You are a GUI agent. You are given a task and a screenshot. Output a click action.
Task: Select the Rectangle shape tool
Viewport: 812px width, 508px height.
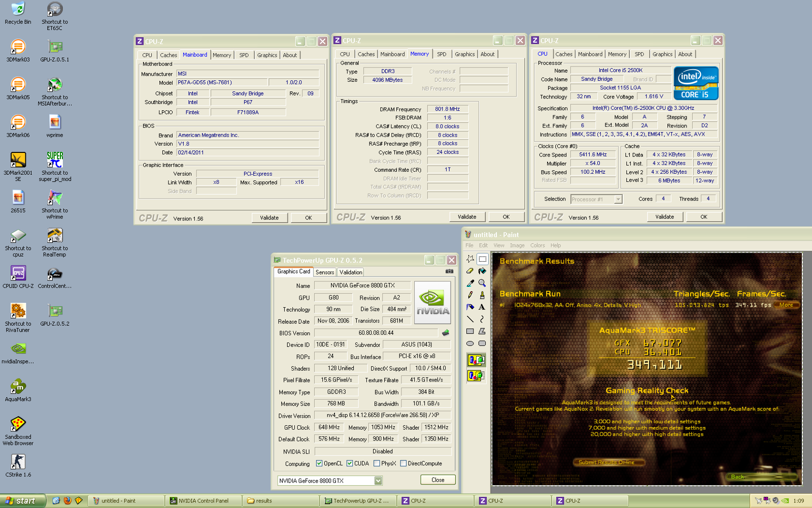point(470,331)
